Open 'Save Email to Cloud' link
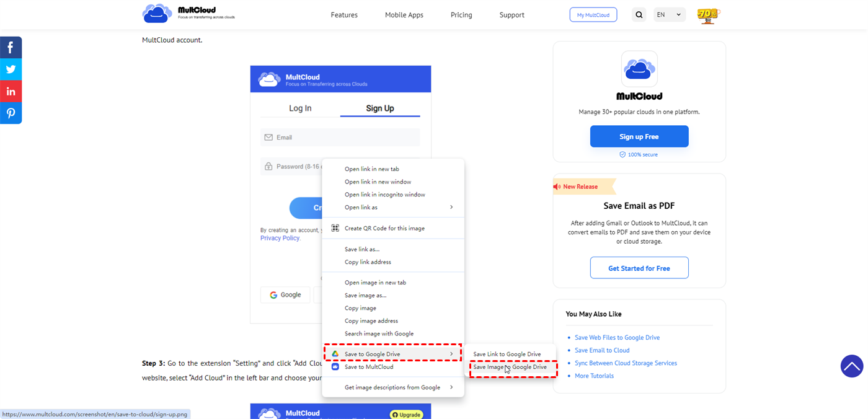The image size is (868, 419). click(602, 350)
